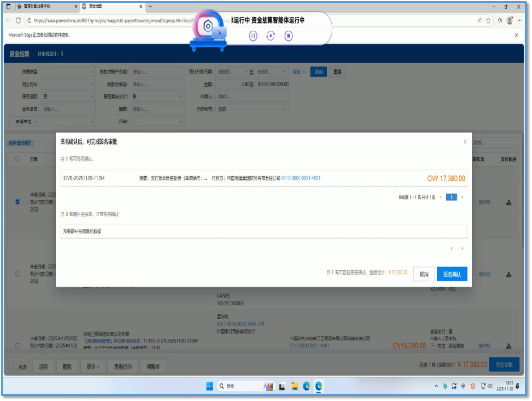The height and width of the screenshot is (401, 532).
Task: Tick the table header select-all checkbox
Action: tap(18, 159)
